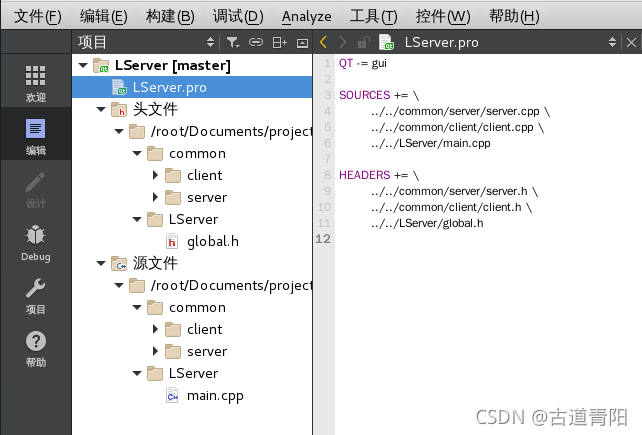This screenshot has height=435, width=642.
Task: Open the 帮助(H) menu
Action: click(514, 16)
